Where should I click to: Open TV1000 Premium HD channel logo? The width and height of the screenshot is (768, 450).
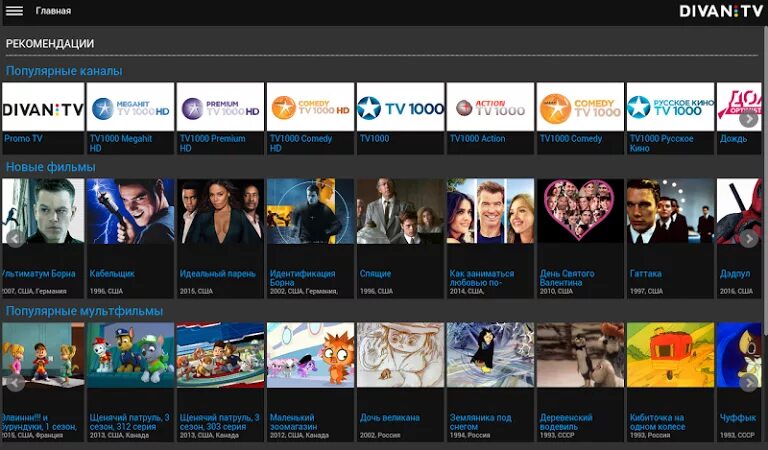[220, 107]
